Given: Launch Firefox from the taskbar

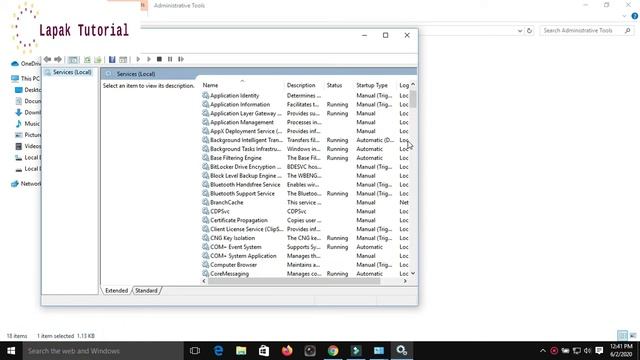Looking at the screenshot, I should tap(287, 351).
